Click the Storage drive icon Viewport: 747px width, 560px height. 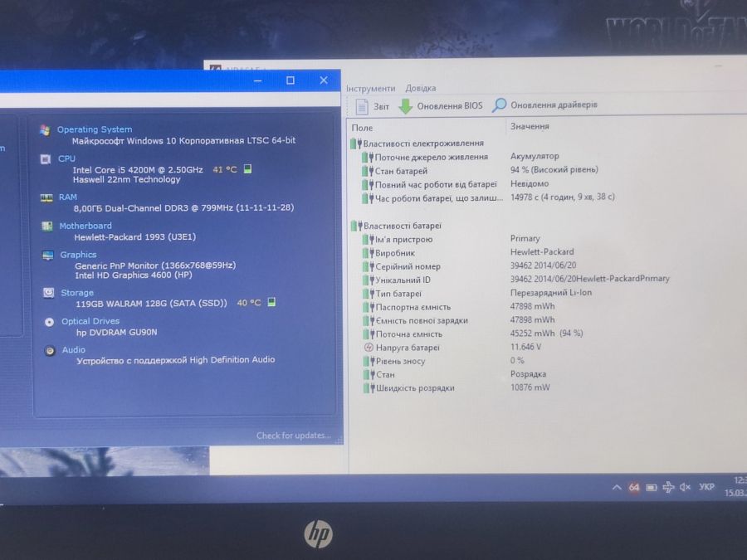tap(49, 292)
